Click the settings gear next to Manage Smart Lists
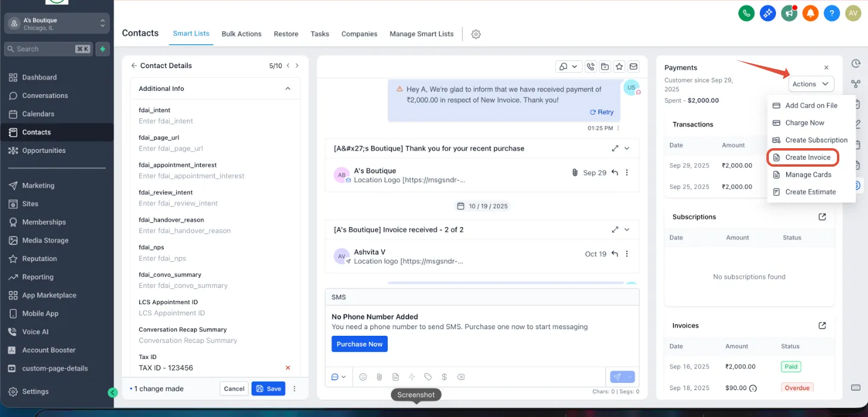This screenshot has width=868, height=417. (x=476, y=34)
